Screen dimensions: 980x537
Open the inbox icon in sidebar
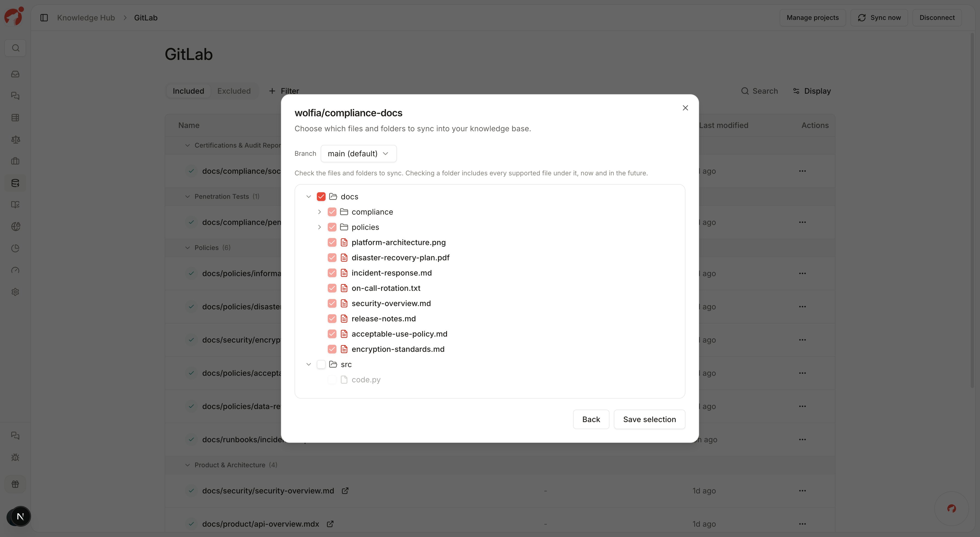click(x=15, y=74)
